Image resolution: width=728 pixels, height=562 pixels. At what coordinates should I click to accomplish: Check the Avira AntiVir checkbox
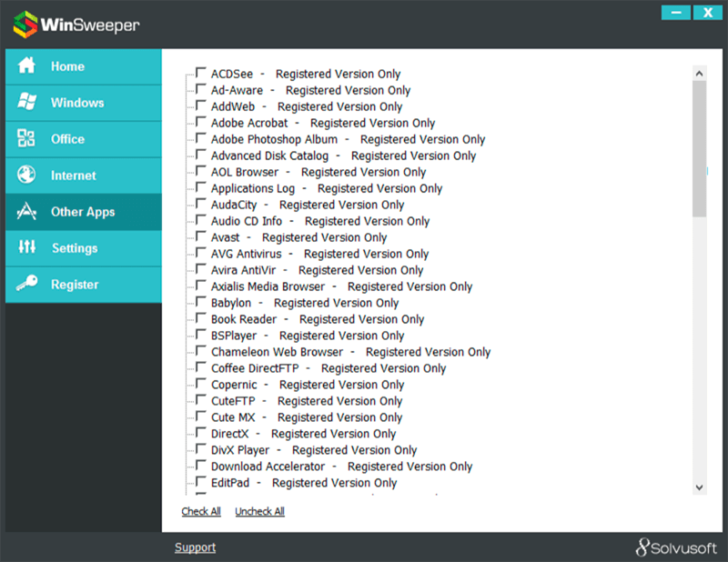click(200, 269)
